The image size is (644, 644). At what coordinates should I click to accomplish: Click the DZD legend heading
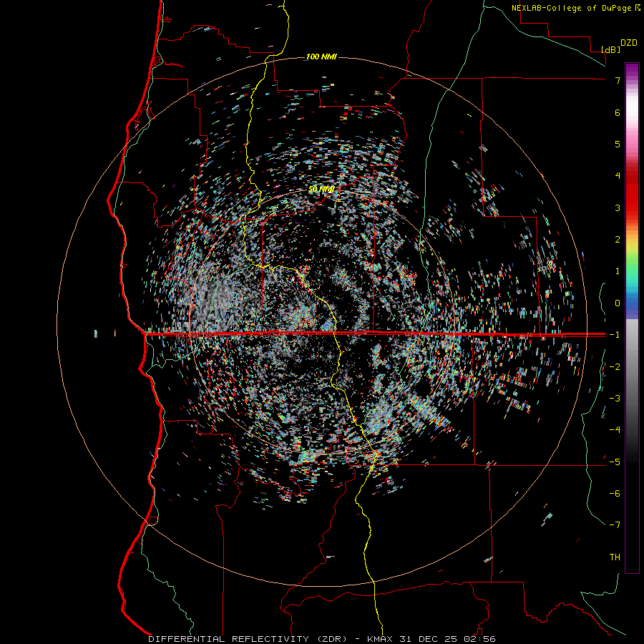click(629, 43)
